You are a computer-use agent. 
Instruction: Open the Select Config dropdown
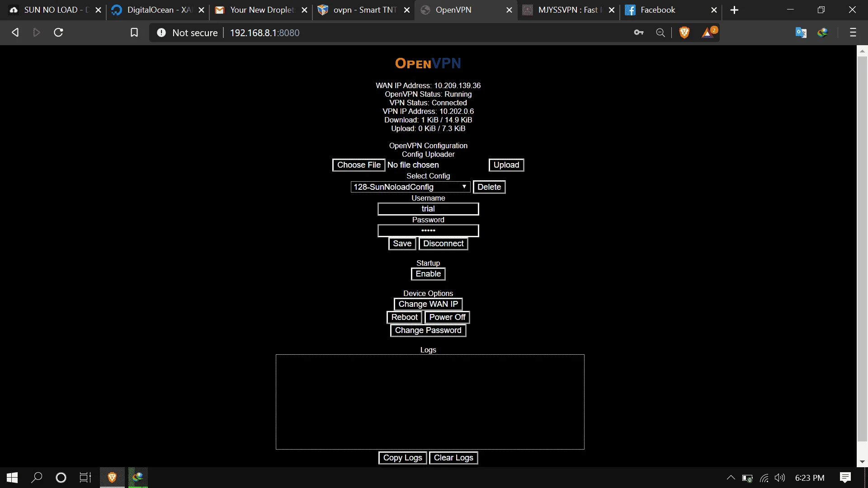(410, 187)
